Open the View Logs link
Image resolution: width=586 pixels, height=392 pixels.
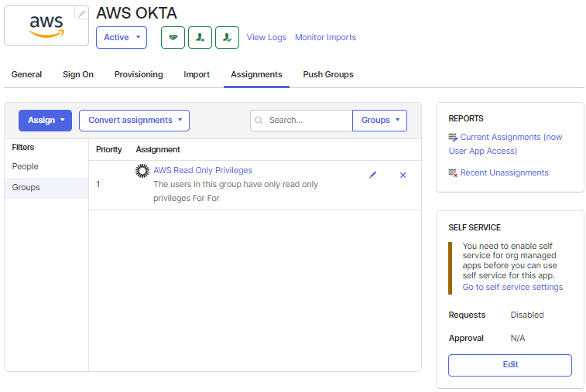[266, 37]
